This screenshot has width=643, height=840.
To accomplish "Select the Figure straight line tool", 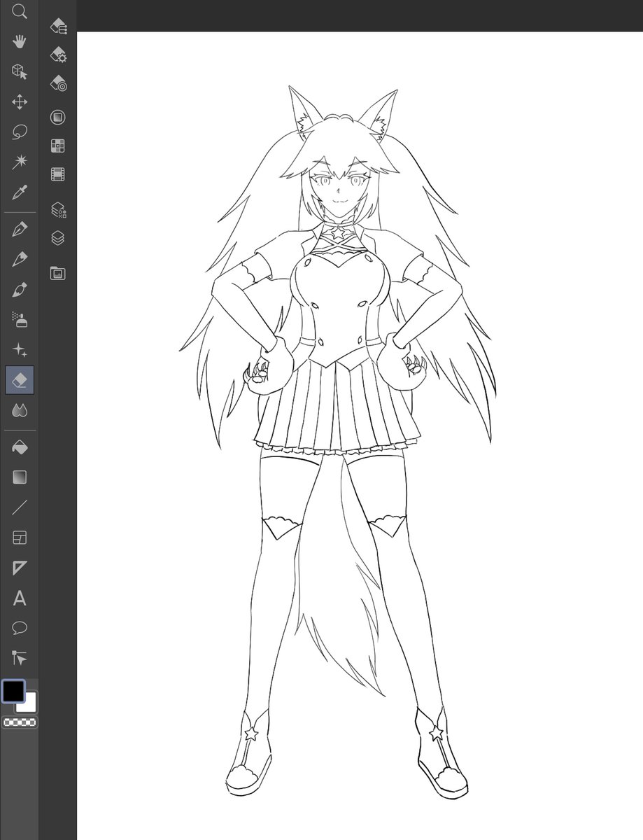I will 20,507.
